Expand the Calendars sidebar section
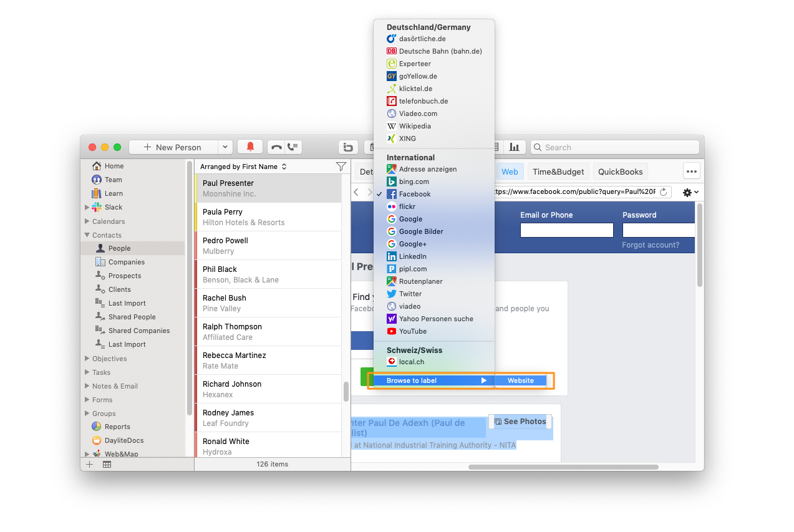The height and width of the screenshot is (532, 794). coord(87,221)
